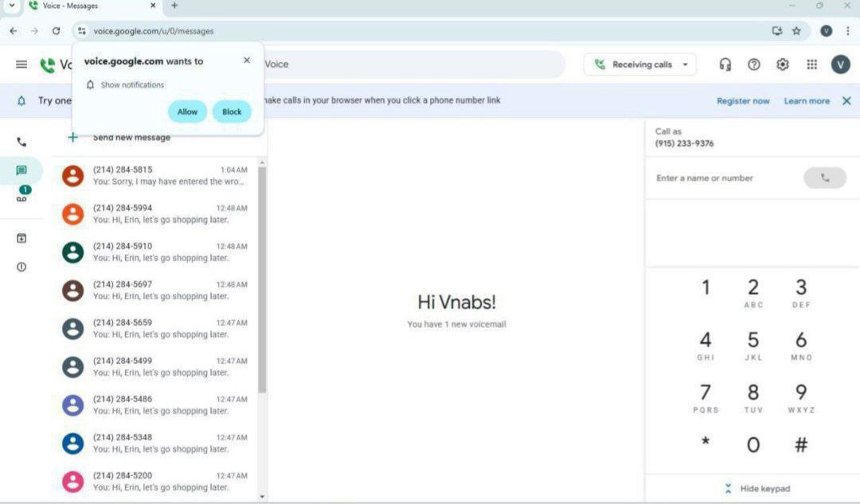Click the Register now link
860x504 pixels.
(x=743, y=101)
